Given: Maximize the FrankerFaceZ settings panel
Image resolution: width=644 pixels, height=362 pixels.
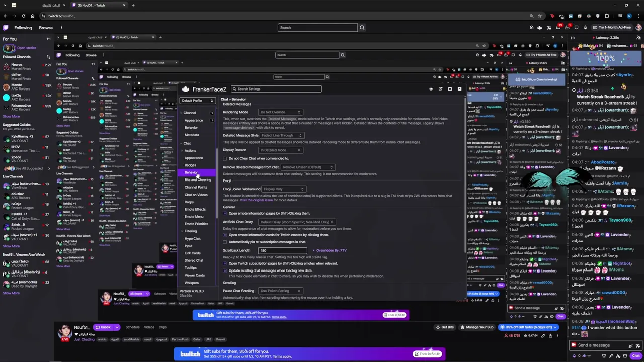Looking at the screenshot, I should coord(450,89).
